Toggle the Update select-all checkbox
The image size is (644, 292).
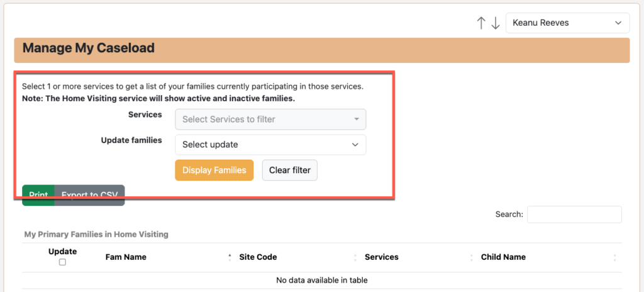62,262
